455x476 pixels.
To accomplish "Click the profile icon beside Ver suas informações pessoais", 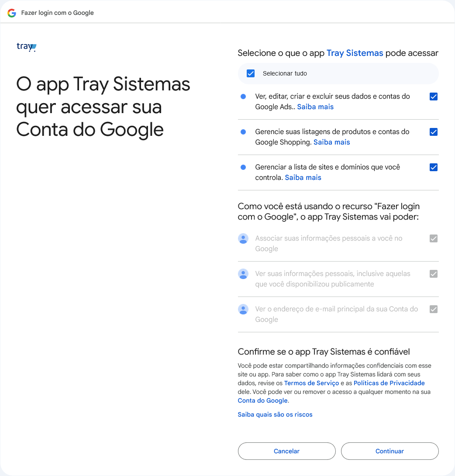I will pyautogui.click(x=243, y=274).
